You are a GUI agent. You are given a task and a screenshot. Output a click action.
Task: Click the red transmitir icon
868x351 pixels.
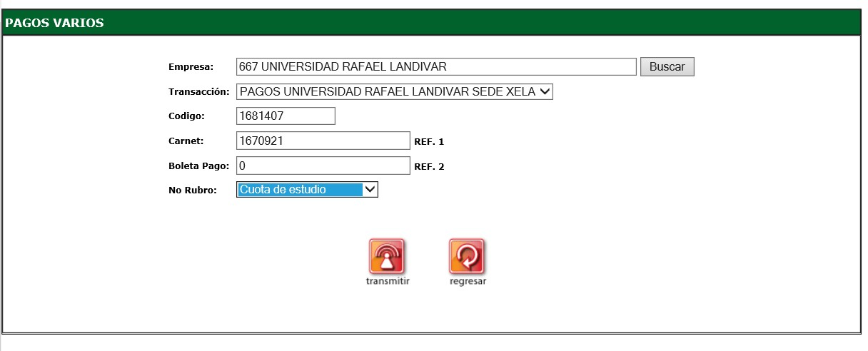[387, 256]
